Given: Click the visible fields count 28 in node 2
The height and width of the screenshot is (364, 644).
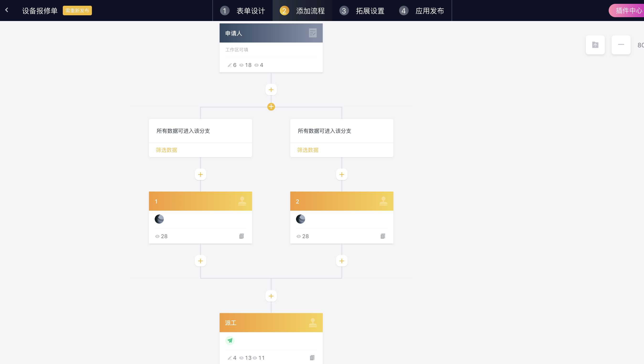Looking at the screenshot, I should (x=302, y=236).
